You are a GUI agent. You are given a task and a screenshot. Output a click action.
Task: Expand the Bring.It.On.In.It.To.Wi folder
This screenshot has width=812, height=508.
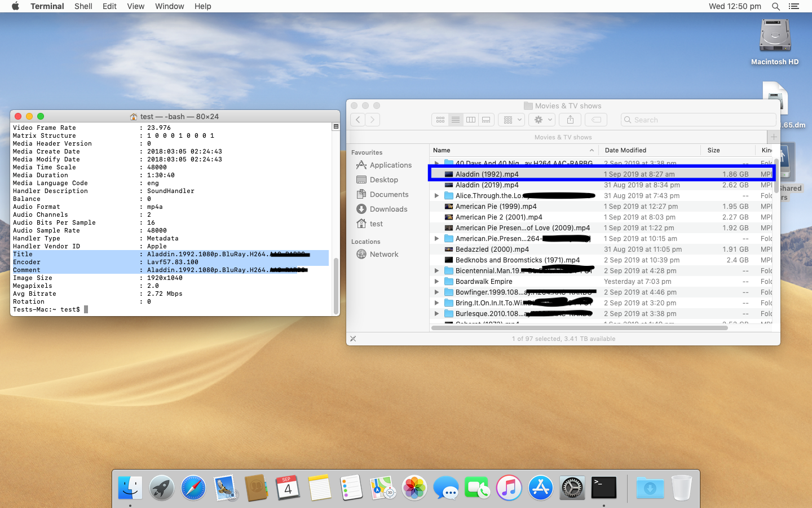pyautogui.click(x=436, y=303)
